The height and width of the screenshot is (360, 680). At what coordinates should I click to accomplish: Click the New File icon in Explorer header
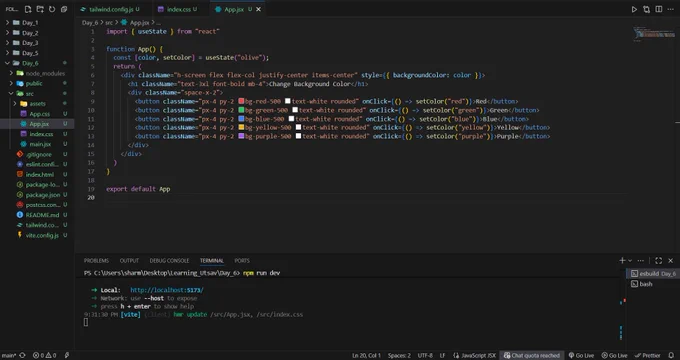pyautogui.click(x=28, y=9)
